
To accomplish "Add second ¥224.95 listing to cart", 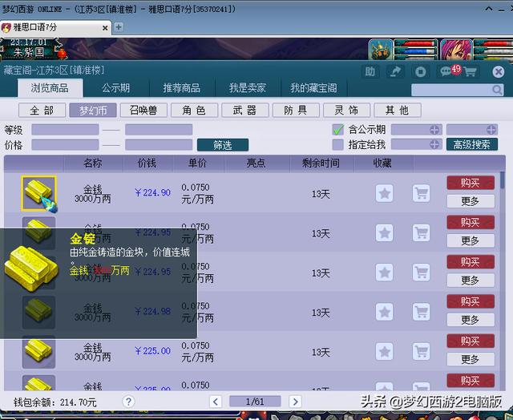I will [421, 233].
